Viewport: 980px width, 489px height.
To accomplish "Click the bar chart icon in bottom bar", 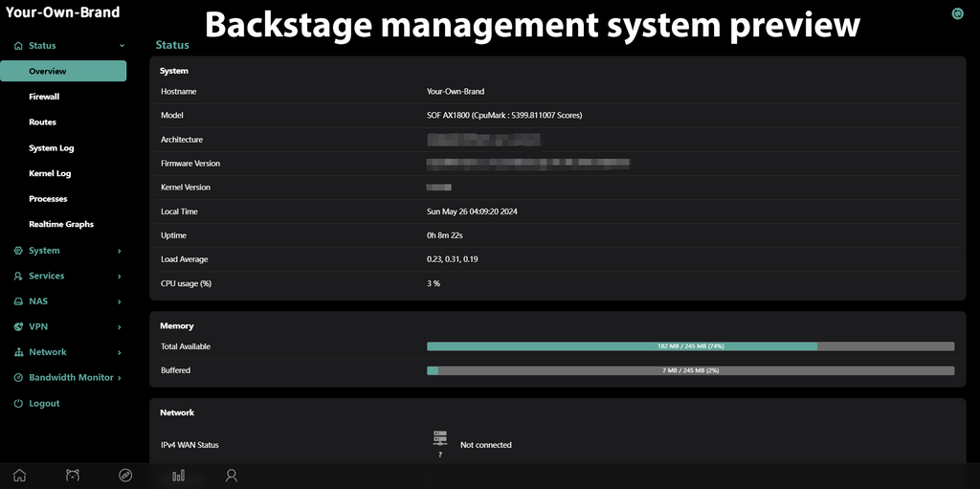I will tap(178, 475).
